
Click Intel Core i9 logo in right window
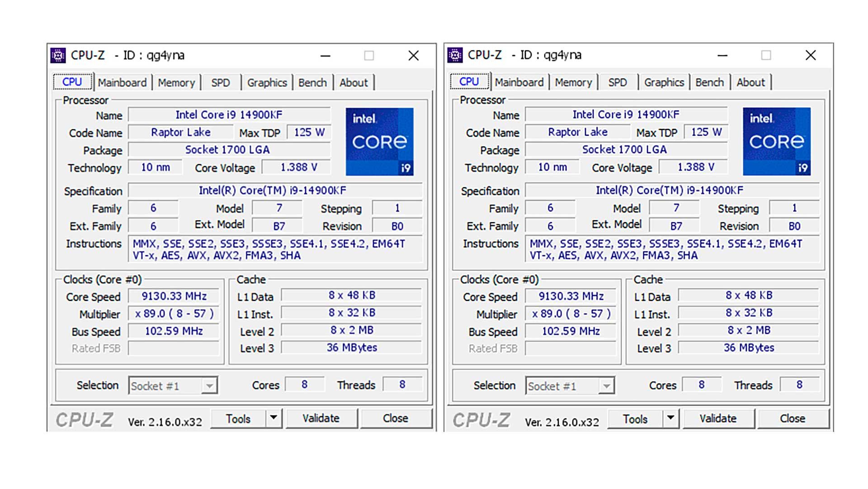tap(776, 142)
